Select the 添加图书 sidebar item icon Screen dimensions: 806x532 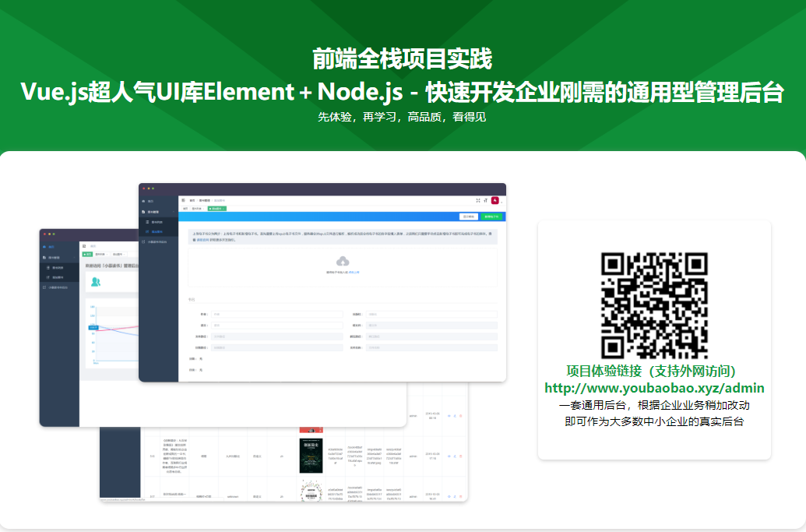point(147,231)
